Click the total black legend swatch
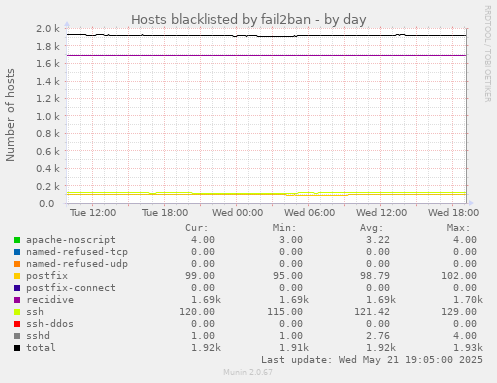The width and height of the screenshot is (497, 383). [x=17, y=348]
